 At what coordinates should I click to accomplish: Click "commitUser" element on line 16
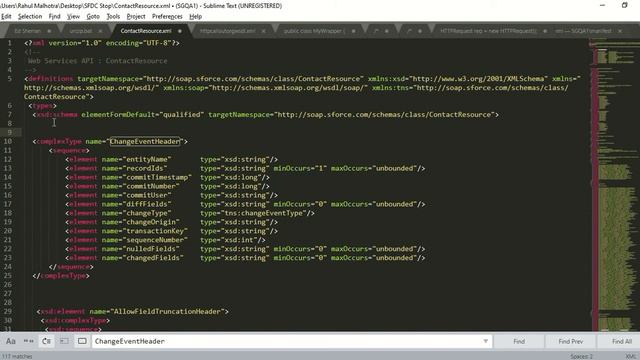click(x=147, y=195)
